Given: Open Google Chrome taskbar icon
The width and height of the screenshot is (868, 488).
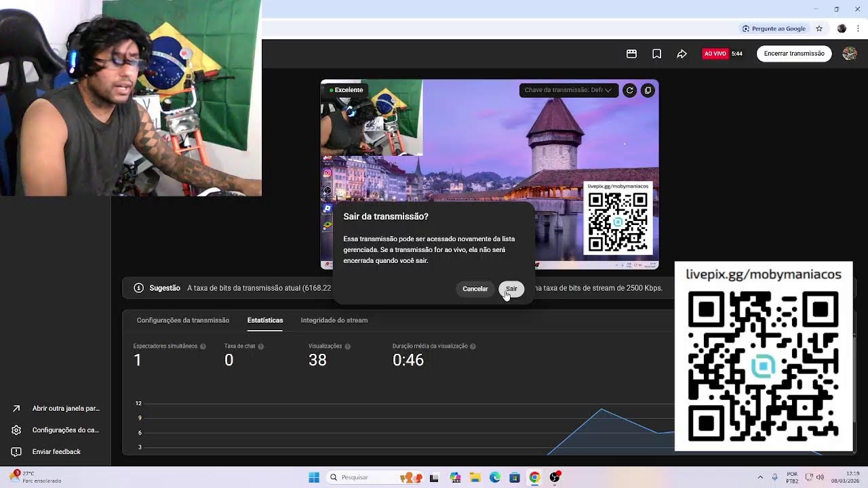Looking at the screenshot, I should coord(534,477).
